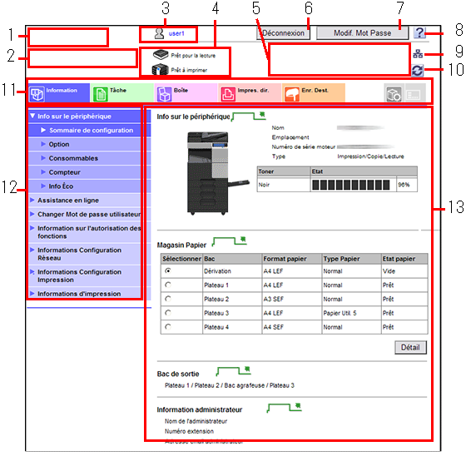Switch to the Tâche tab

point(122,93)
